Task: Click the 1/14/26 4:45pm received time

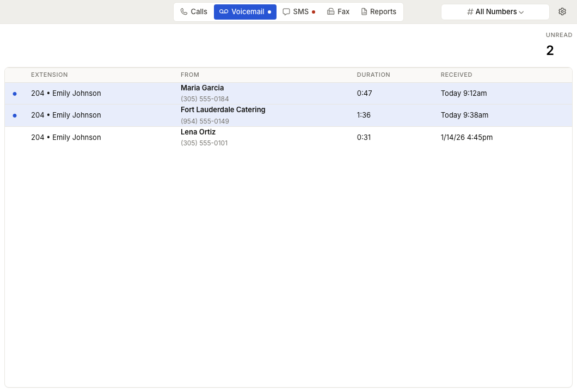Action: click(466, 137)
